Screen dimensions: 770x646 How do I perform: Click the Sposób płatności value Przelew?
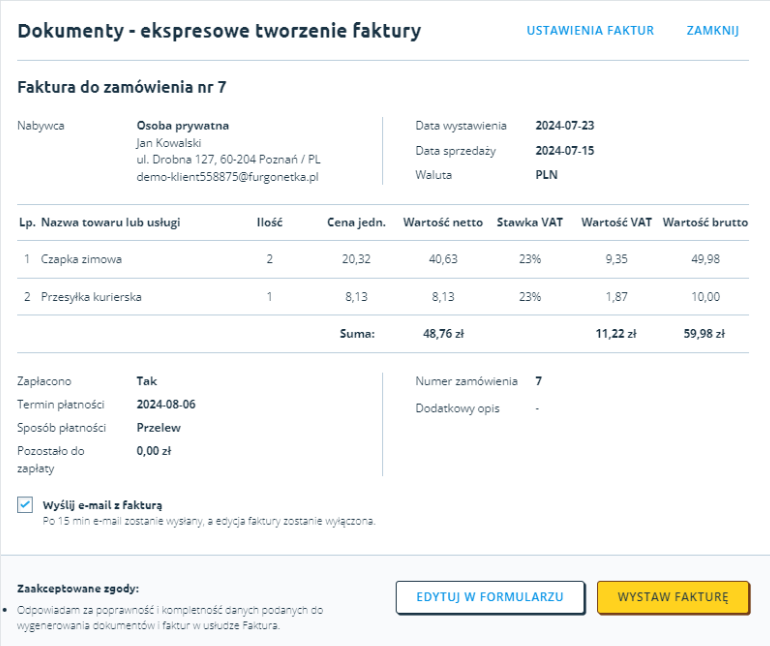point(158,428)
